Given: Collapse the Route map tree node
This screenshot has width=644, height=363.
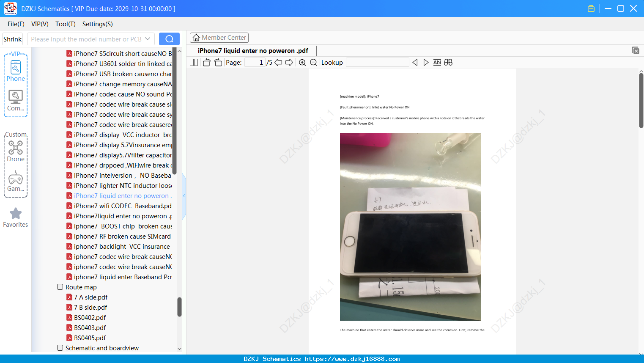Looking at the screenshot, I should point(60,287).
